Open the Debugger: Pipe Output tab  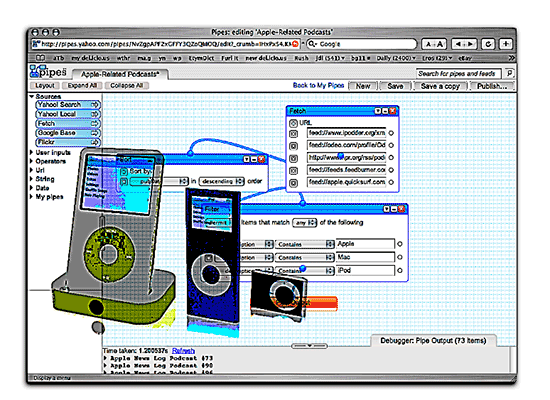pos(433,341)
